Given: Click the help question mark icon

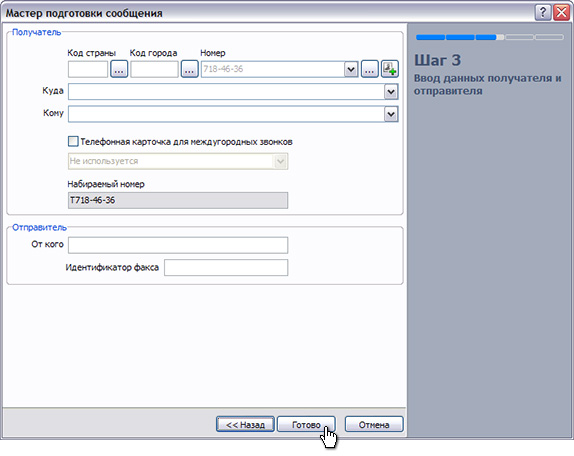Looking at the screenshot, I should (543, 13).
